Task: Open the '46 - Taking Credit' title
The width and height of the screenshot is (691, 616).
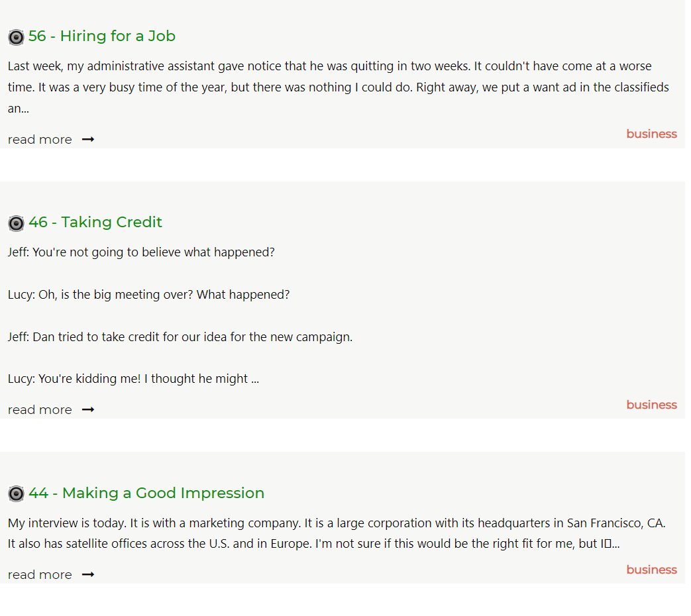Action: (95, 222)
